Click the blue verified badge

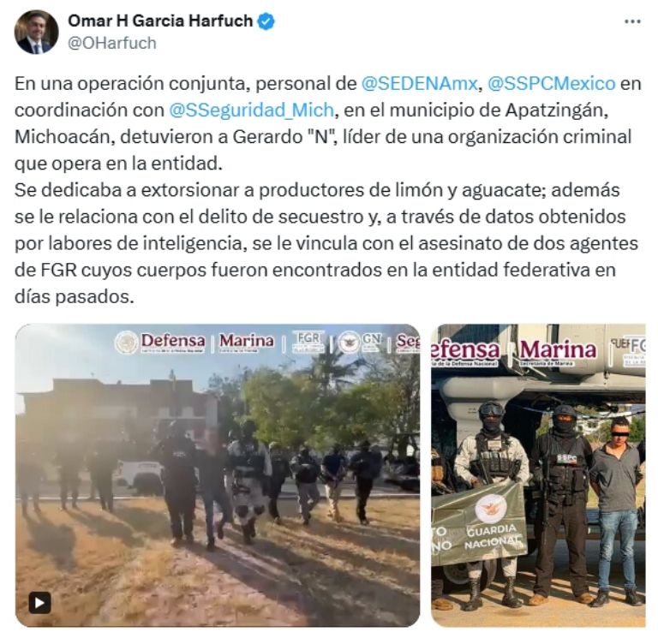[266, 21]
